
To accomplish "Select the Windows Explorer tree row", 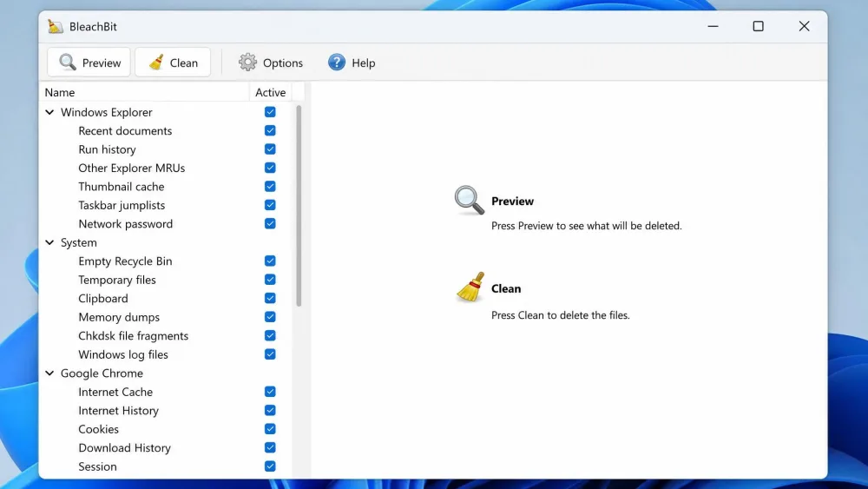I will pos(166,112).
